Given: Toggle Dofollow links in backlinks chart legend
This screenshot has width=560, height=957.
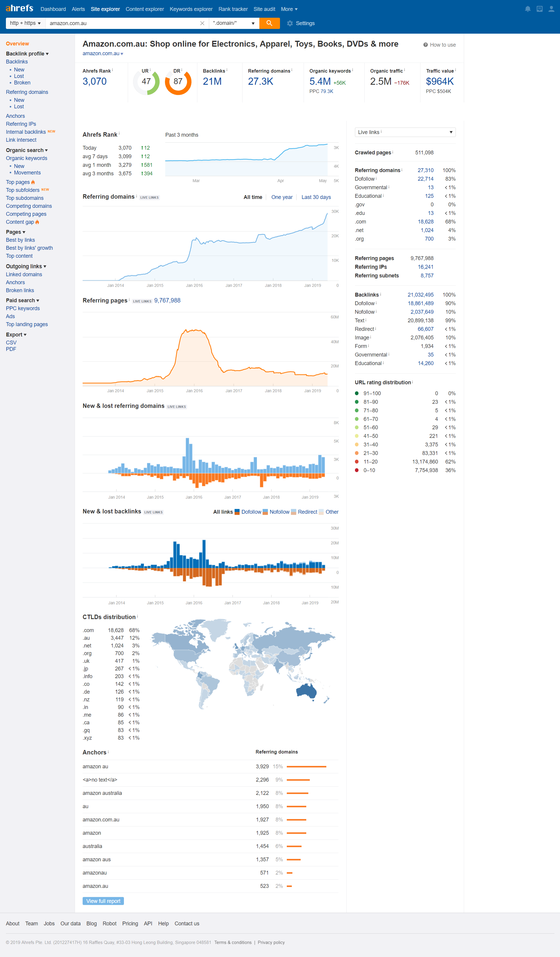Looking at the screenshot, I should click(x=248, y=512).
